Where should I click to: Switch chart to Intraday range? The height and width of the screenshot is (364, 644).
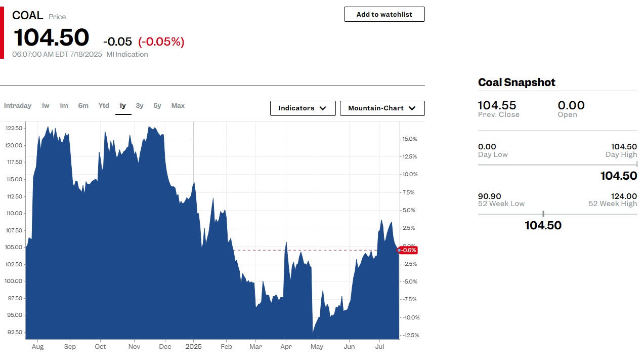tap(18, 106)
